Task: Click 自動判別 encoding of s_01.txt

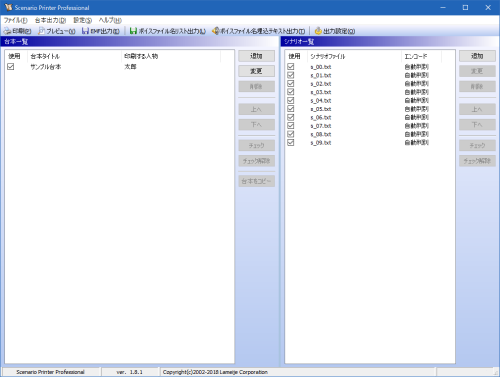Action: (417, 75)
